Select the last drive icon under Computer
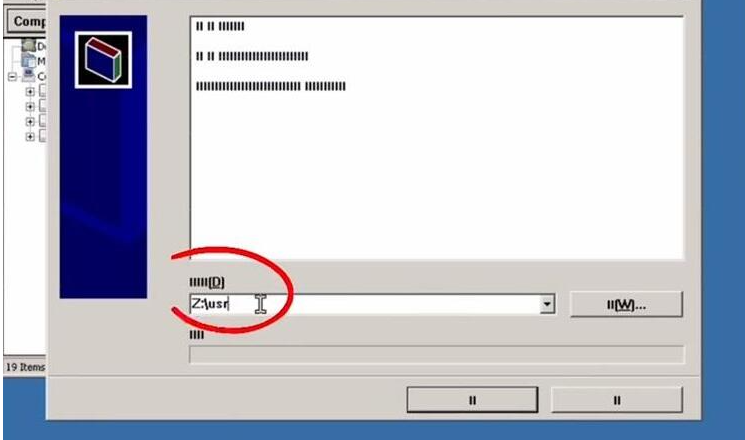The height and width of the screenshot is (440, 745). [42, 135]
